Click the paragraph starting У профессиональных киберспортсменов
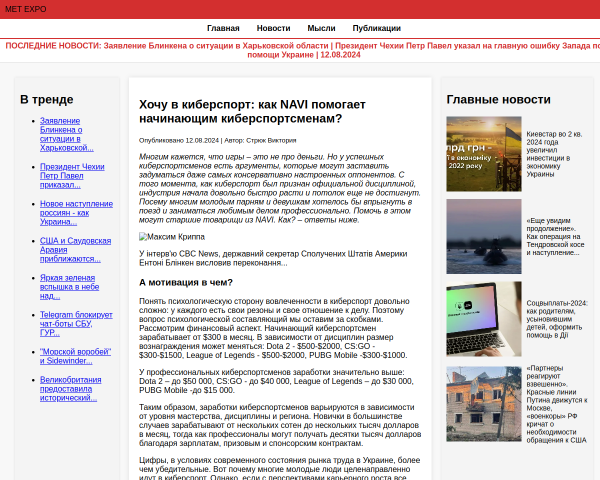The image size is (600, 480). (x=276, y=381)
